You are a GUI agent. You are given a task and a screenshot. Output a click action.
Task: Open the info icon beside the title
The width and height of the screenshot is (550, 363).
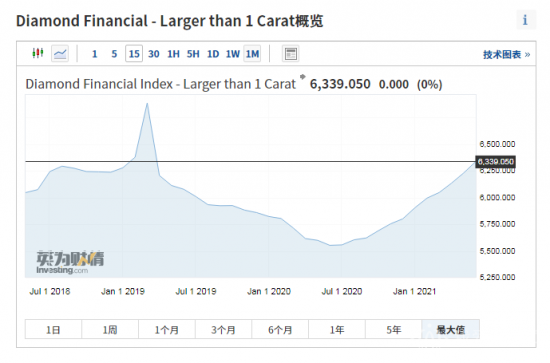(525, 20)
